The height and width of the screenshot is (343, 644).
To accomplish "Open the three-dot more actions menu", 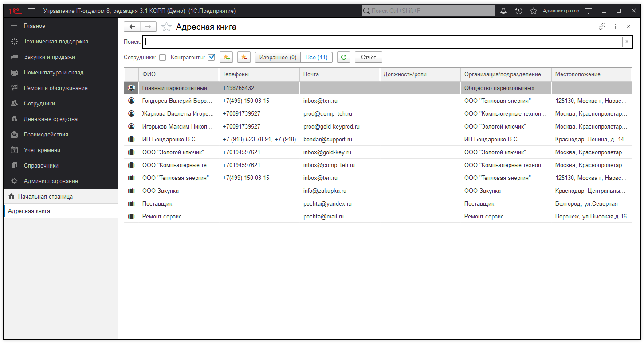I will pyautogui.click(x=616, y=27).
